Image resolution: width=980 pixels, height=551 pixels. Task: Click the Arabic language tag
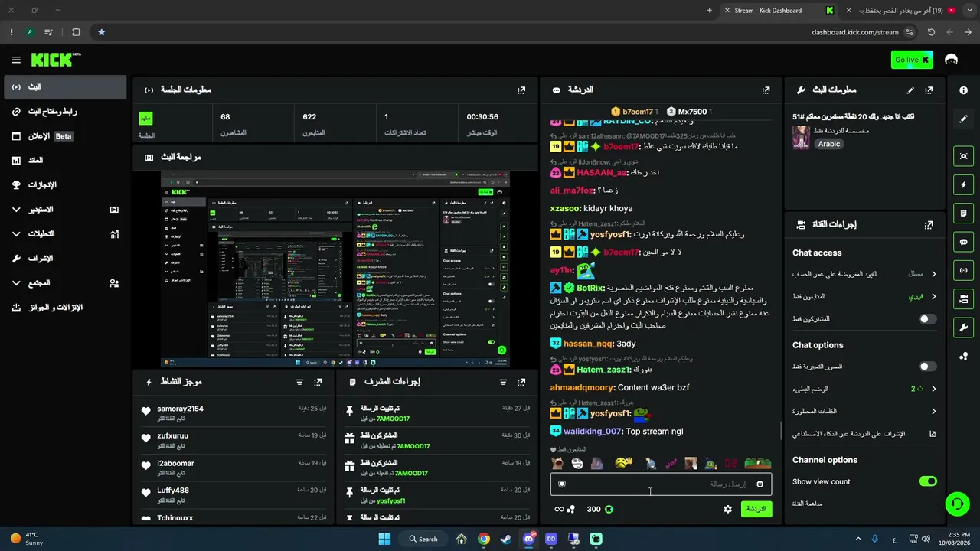click(828, 144)
